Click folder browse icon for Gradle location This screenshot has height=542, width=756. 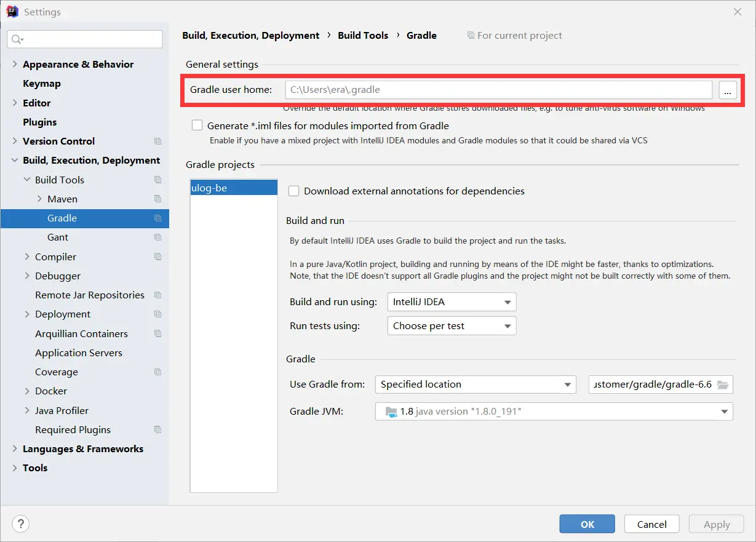[723, 385]
